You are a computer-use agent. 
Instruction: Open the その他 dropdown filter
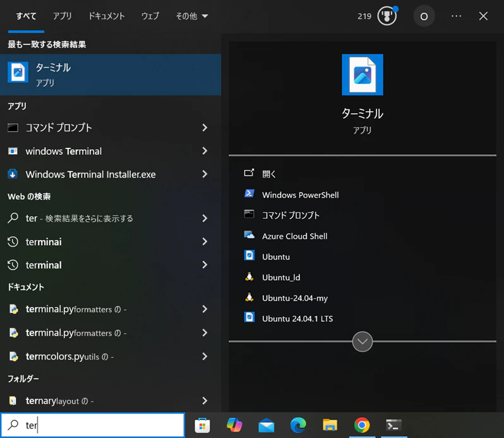[192, 16]
